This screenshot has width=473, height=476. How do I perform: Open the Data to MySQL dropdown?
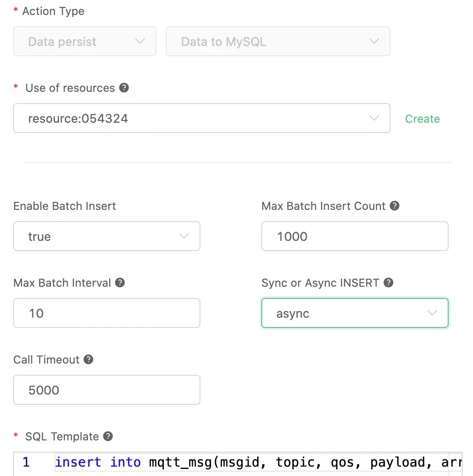[x=278, y=42]
